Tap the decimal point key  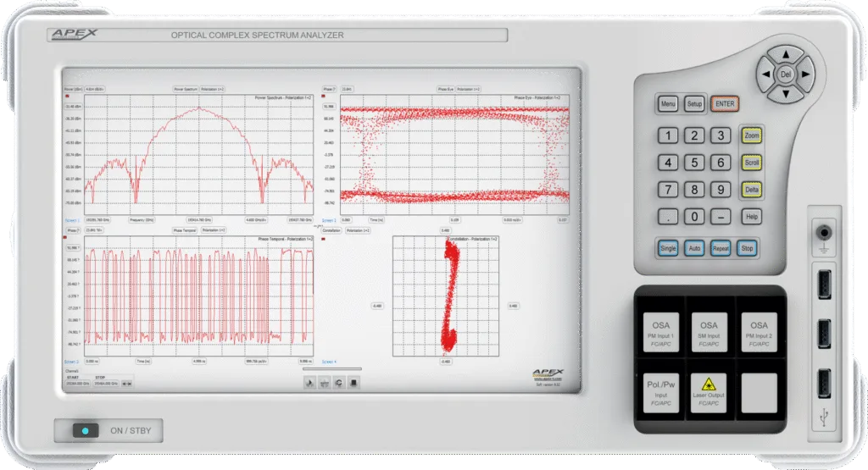(668, 217)
